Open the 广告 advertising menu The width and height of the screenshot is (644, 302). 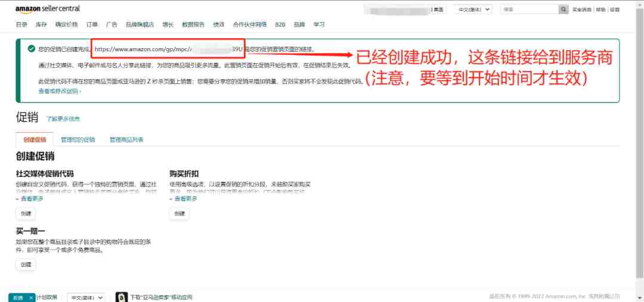tap(112, 24)
